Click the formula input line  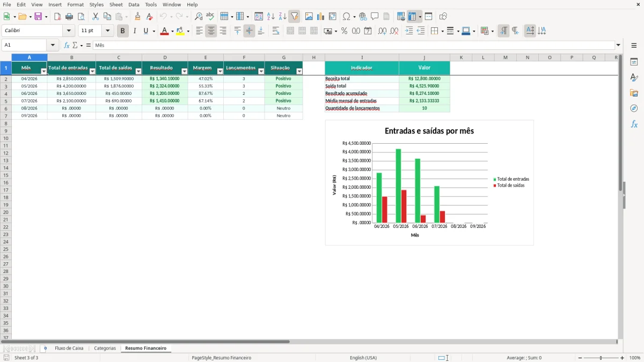354,46
